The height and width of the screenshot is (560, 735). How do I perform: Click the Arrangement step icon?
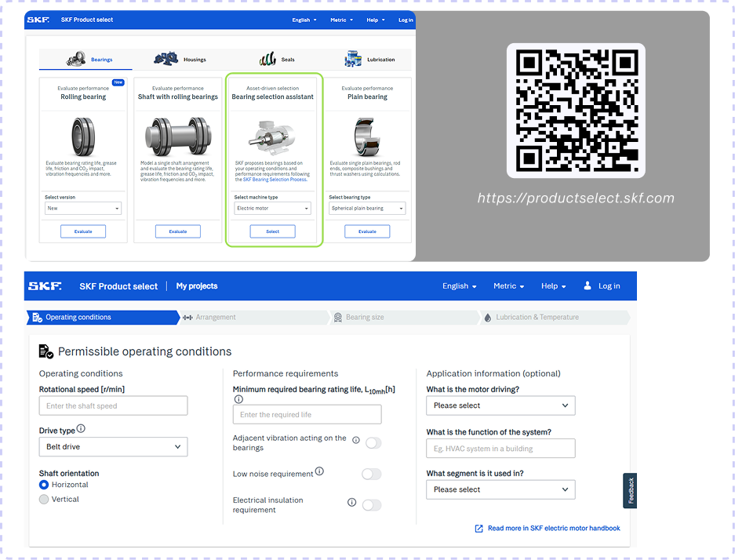click(x=187, y=318)
